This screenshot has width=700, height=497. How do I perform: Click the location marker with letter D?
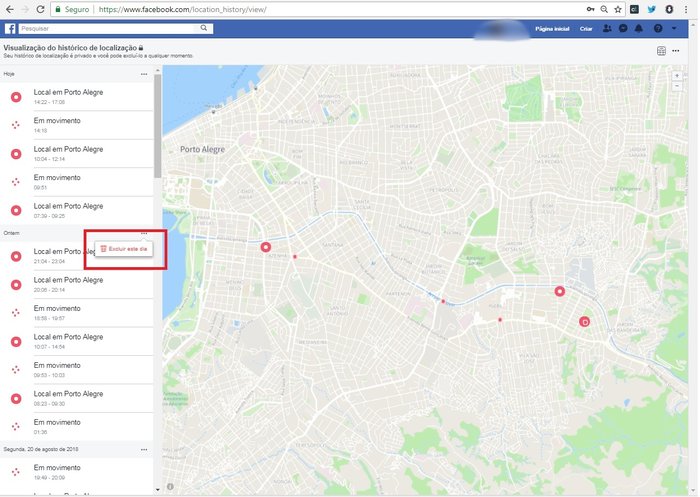pos(584,322)
